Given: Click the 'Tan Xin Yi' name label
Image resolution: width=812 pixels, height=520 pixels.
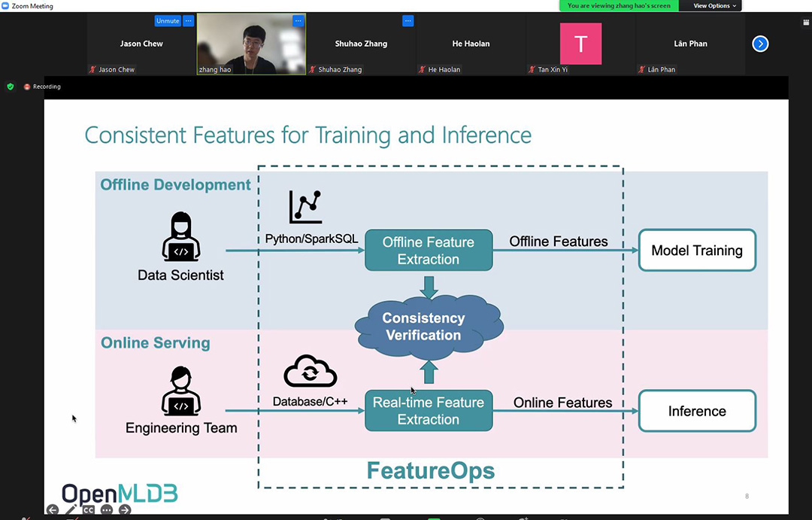Looking at the screenshot, I should (x=553, y=69).
